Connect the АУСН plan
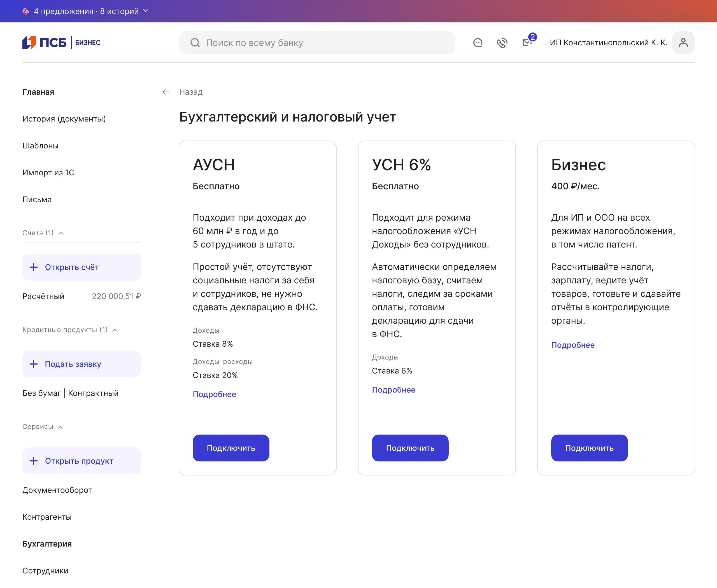Image resolution: width=717 pixels, height=588 pixels. (x=231, y=448)
